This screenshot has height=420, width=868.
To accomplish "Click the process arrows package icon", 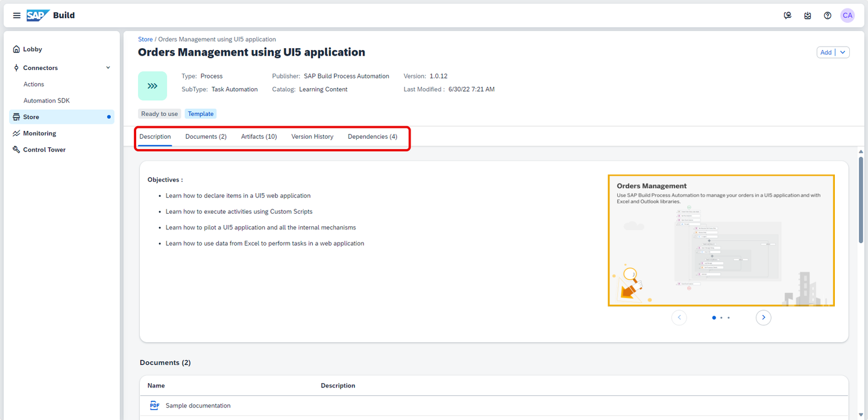I will 153,86.
